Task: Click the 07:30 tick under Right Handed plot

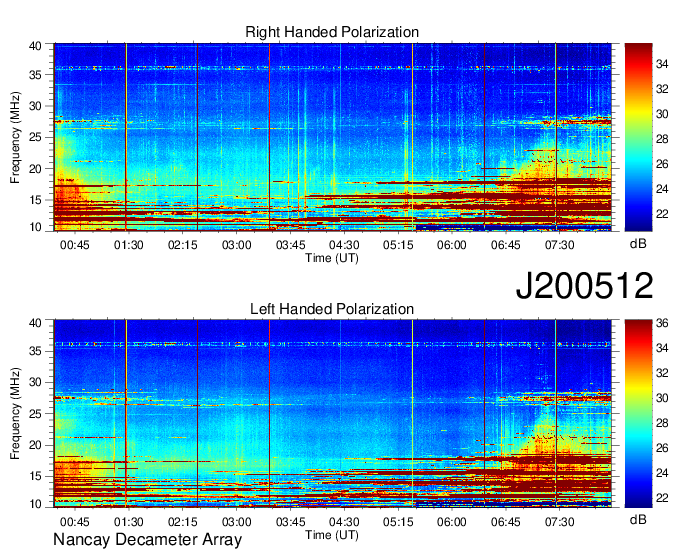Action: (559, 245)
